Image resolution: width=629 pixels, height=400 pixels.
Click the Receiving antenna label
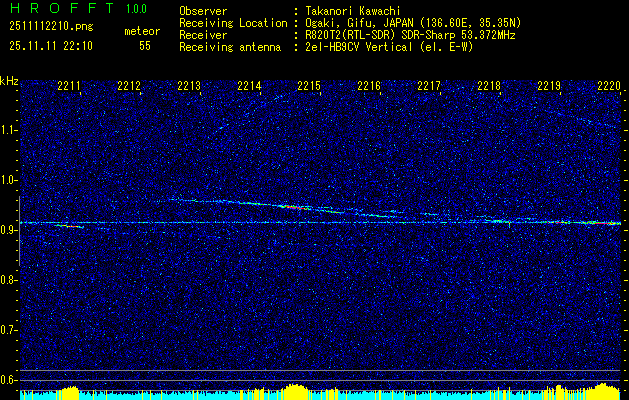click(230, 47)
